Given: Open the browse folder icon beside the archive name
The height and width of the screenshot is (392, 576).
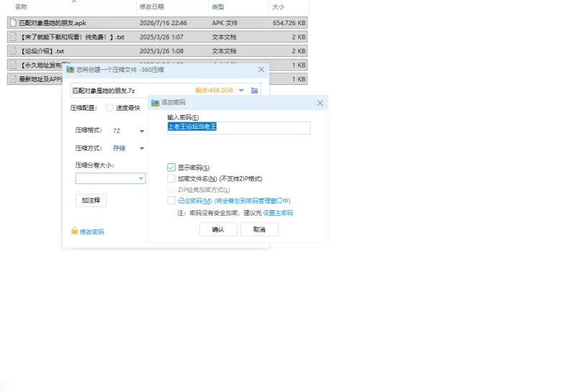Looking at the screenshot, I should coord(254,91).
